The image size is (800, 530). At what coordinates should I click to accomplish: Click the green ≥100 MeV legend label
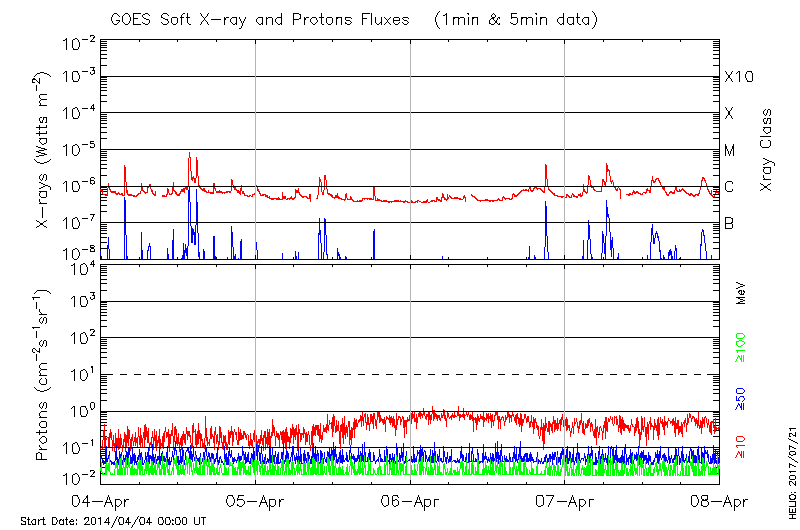click(x=741, y=346)
